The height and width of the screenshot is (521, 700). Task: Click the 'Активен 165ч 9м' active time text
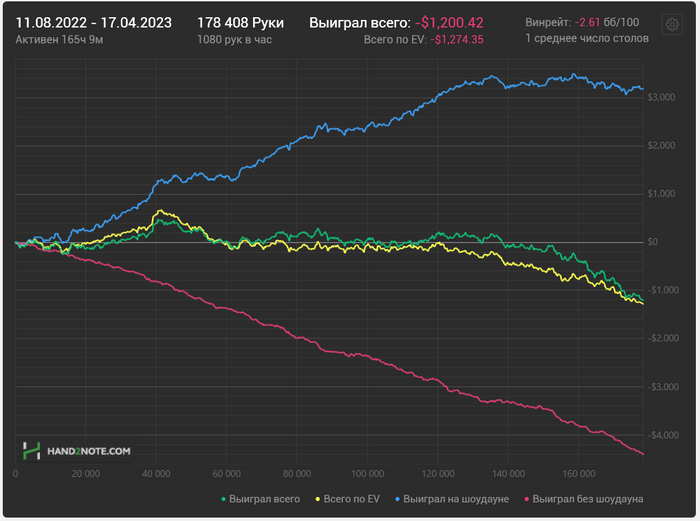pyautogui.click(x=59, y=40)
